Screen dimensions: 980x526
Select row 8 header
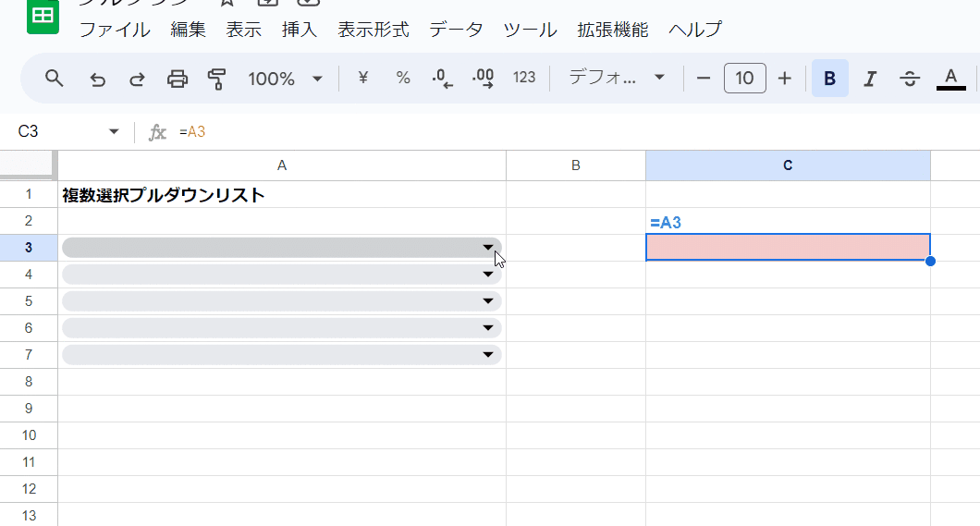pos(29,382)
